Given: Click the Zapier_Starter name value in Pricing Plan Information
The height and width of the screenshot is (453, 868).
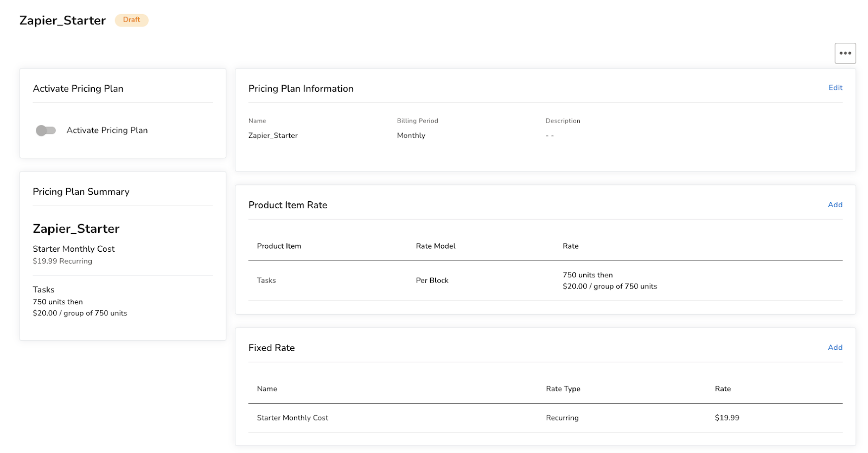Looking at the screenshot, I should [x=273, y=136].
